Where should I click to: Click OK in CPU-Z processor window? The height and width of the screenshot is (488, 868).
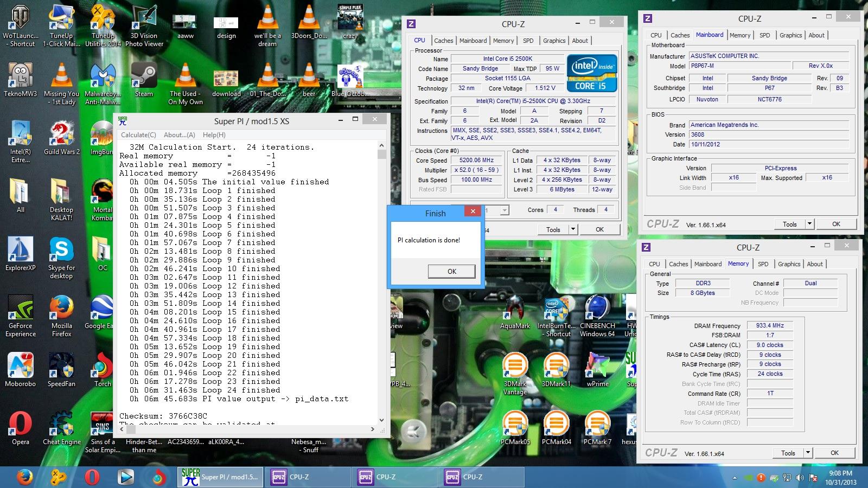(x=599, y=229)
